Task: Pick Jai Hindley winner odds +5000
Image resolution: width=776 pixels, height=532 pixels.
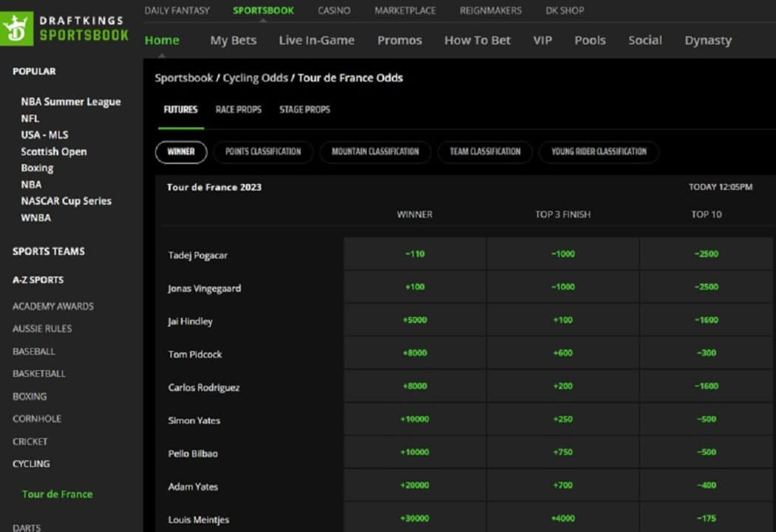Action: click(x=415, y=320)
